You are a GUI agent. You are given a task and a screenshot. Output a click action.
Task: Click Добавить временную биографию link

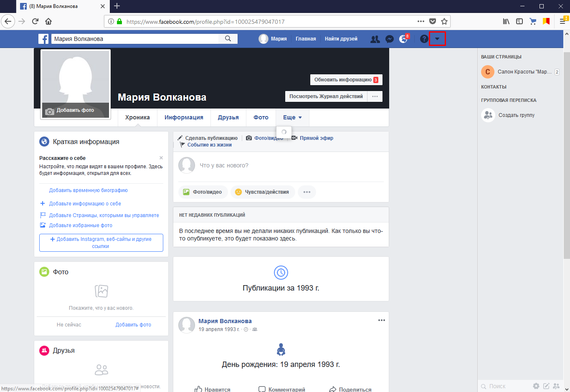tap(89, 190)
